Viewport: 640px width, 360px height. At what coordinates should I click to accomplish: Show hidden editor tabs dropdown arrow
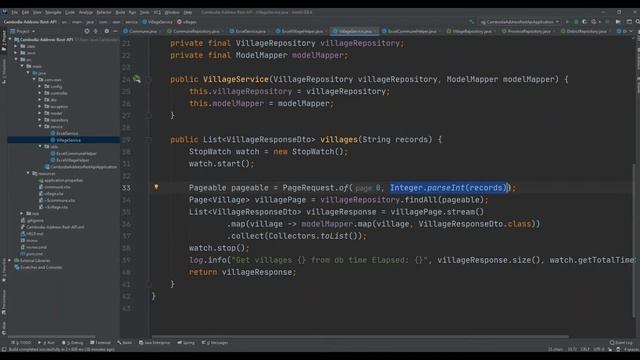(x=631, y=31)
